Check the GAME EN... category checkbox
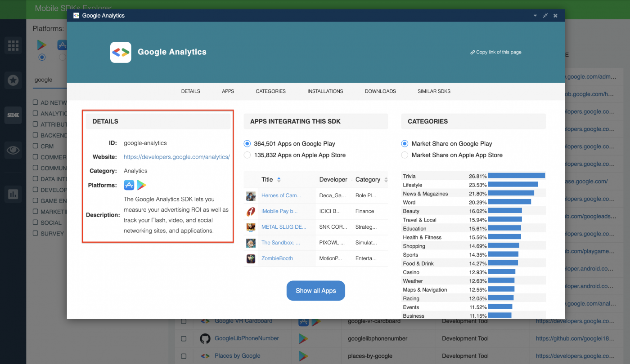Image resolution: width=630 pixels, height=364 pixels. click(36, 200)
